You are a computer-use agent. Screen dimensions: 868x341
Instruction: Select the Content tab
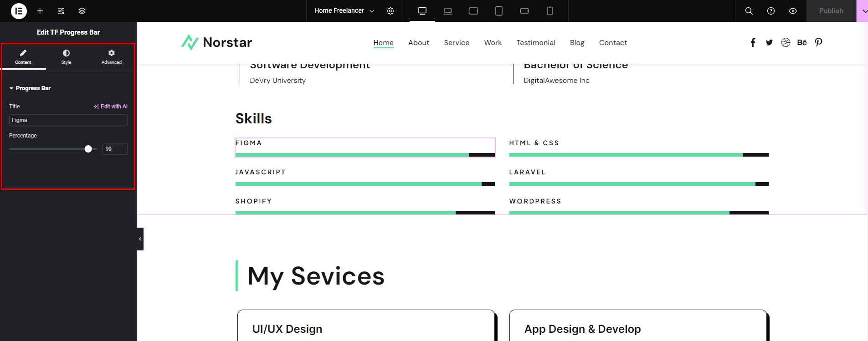coord(23,57)
